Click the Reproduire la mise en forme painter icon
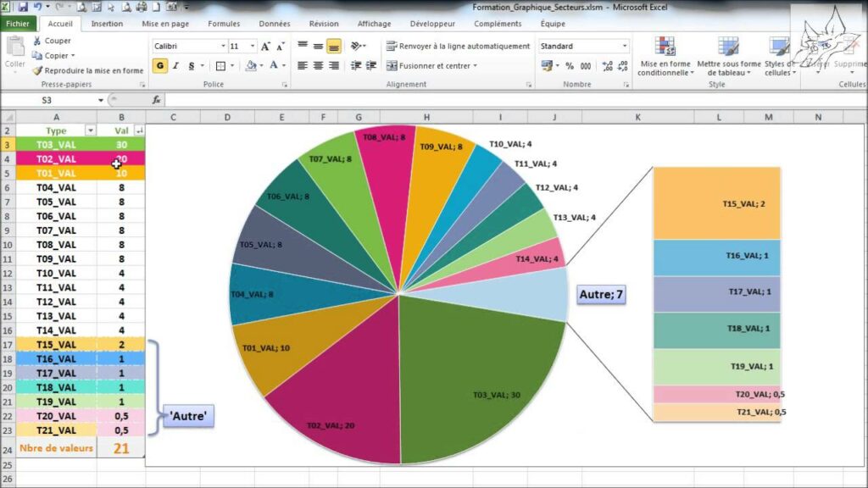The width and height of the screenshot is (868, 488). 37,69
